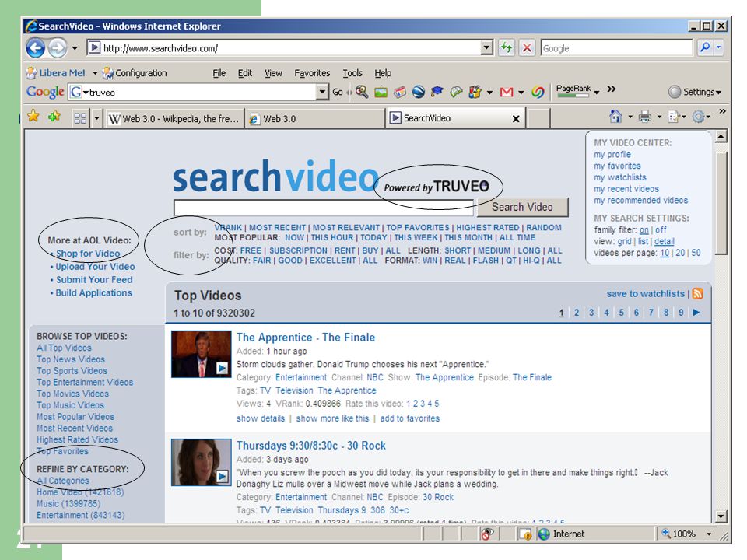Expand Google toolbar overflow chevron

612,89
